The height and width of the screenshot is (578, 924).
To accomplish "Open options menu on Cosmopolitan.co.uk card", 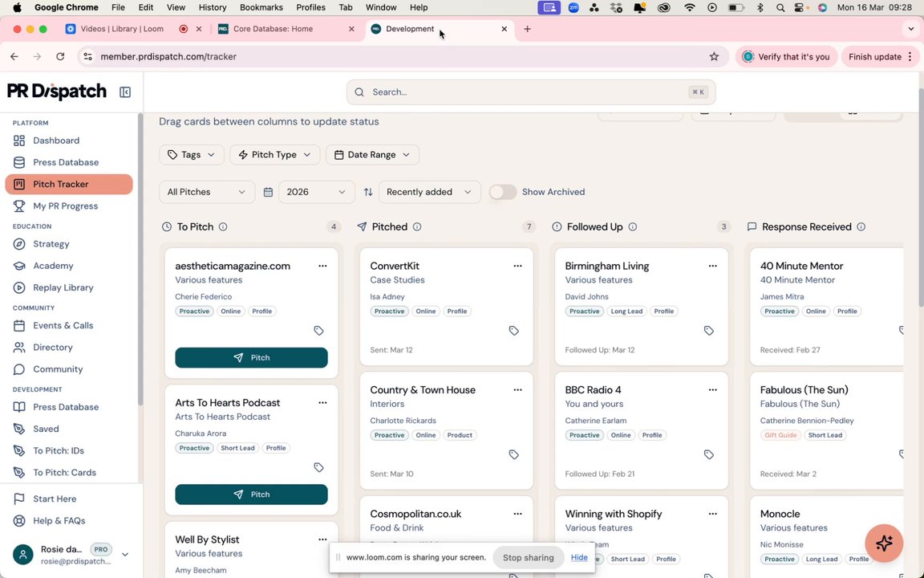I will (x=518, y=514).
